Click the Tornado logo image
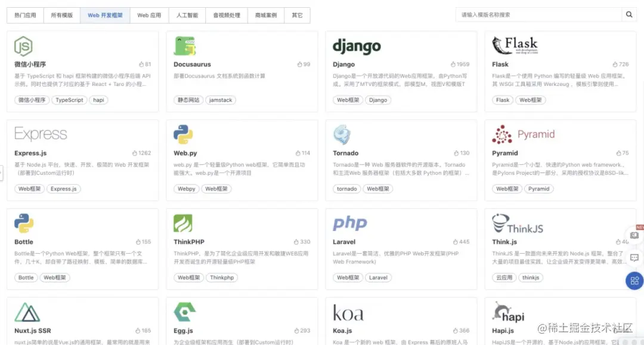644x345 pixels. 342,135
